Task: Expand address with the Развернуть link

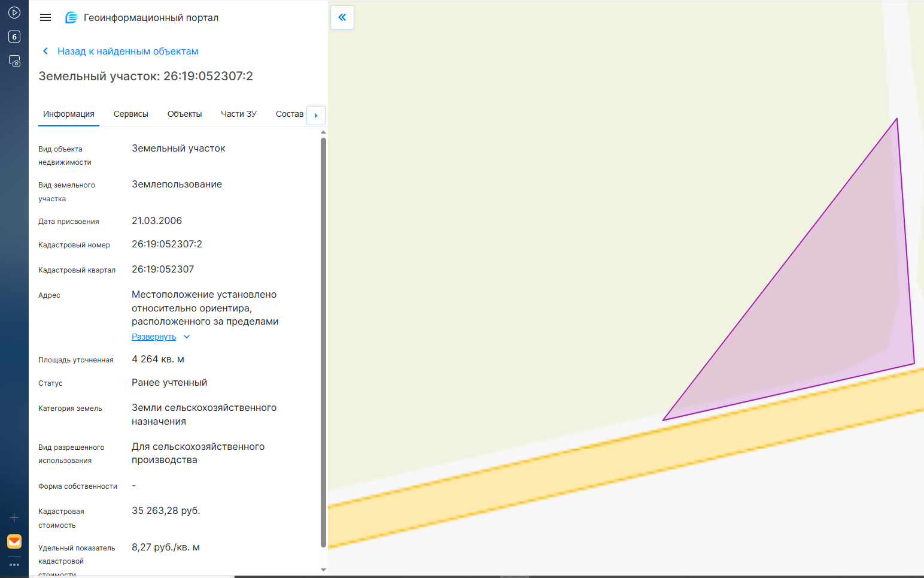Action: 154,337
